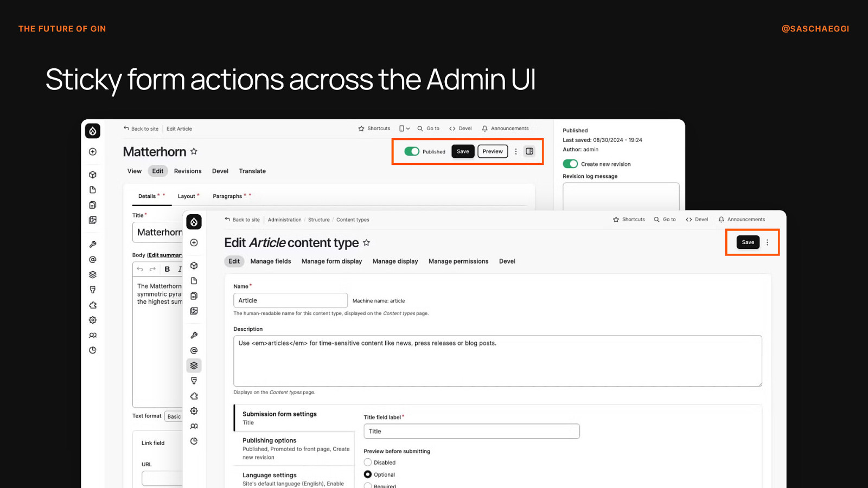Toggle the sidebar panel icon next to Preview
Screen dimensions: 868x488
tap(529, 151)
